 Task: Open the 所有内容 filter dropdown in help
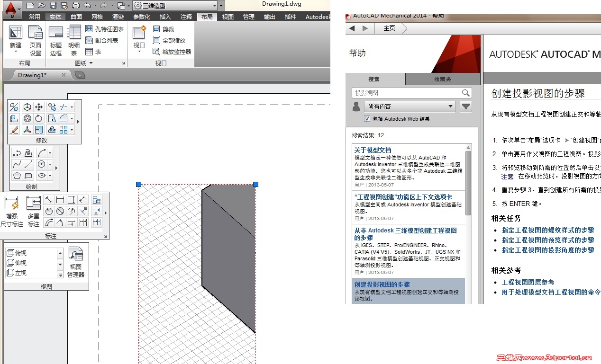tap(410, 107)
